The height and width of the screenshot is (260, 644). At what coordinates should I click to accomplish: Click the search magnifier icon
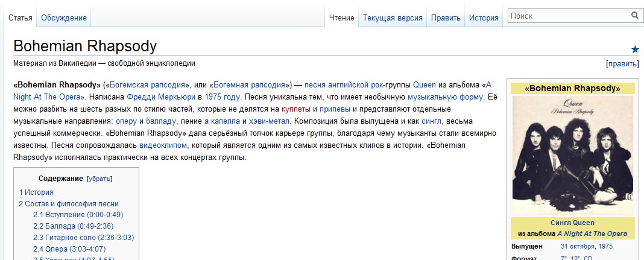coord(634,16)
